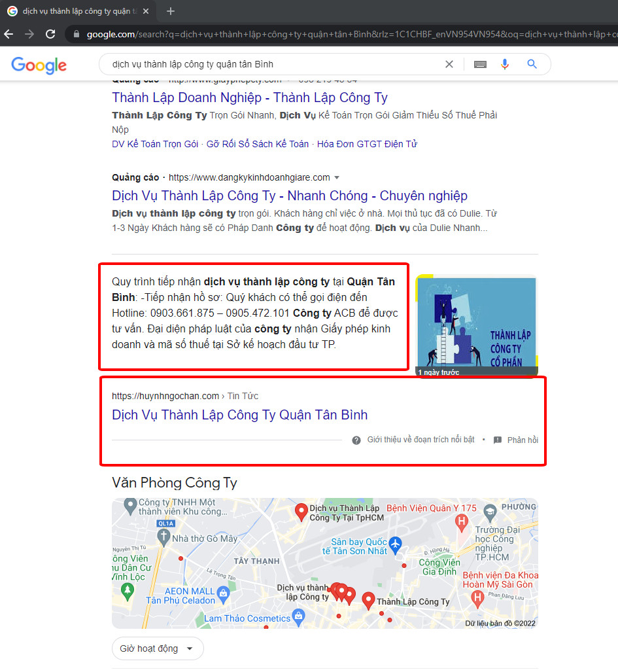Click the 'Văn Phòng Công Ty' heading
Image resolution: width=618 pixels, height=672 pixels.
175,483
